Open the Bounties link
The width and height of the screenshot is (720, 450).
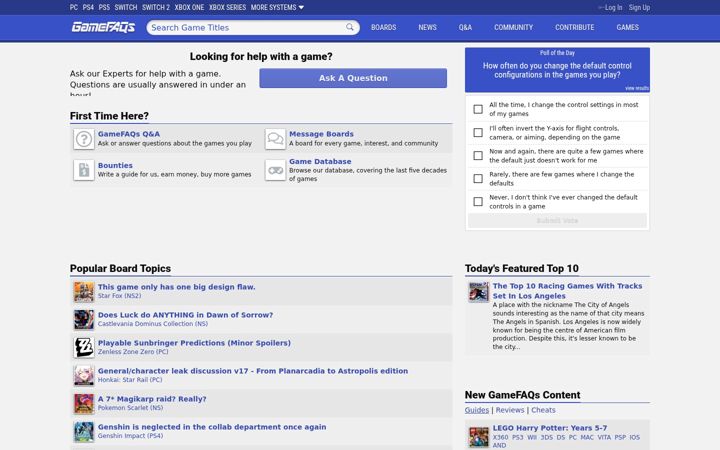[115, 165]
